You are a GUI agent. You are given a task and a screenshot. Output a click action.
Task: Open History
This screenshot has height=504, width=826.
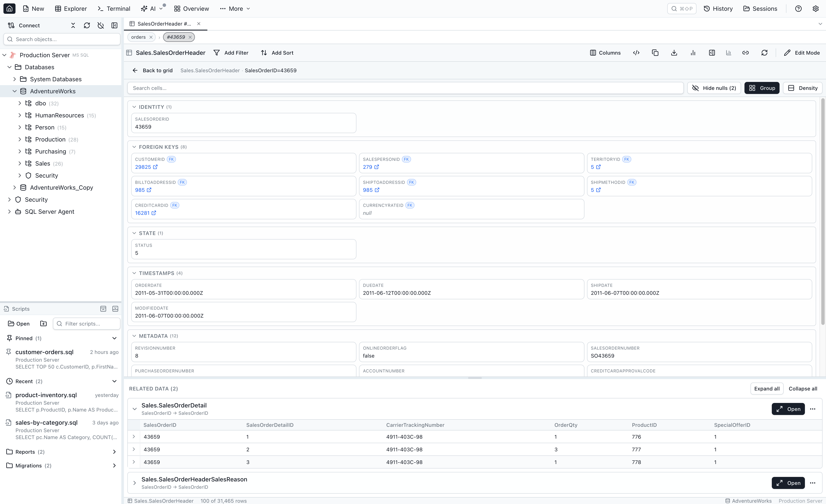718,9
